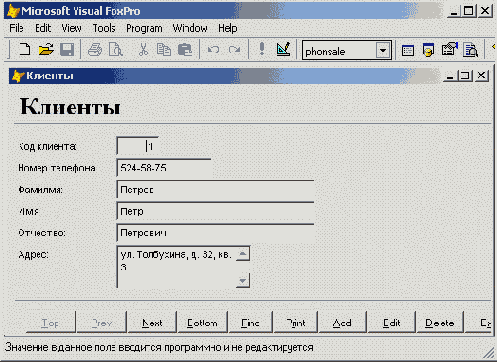Click the Properties window toolbar icon

point(450,49)
